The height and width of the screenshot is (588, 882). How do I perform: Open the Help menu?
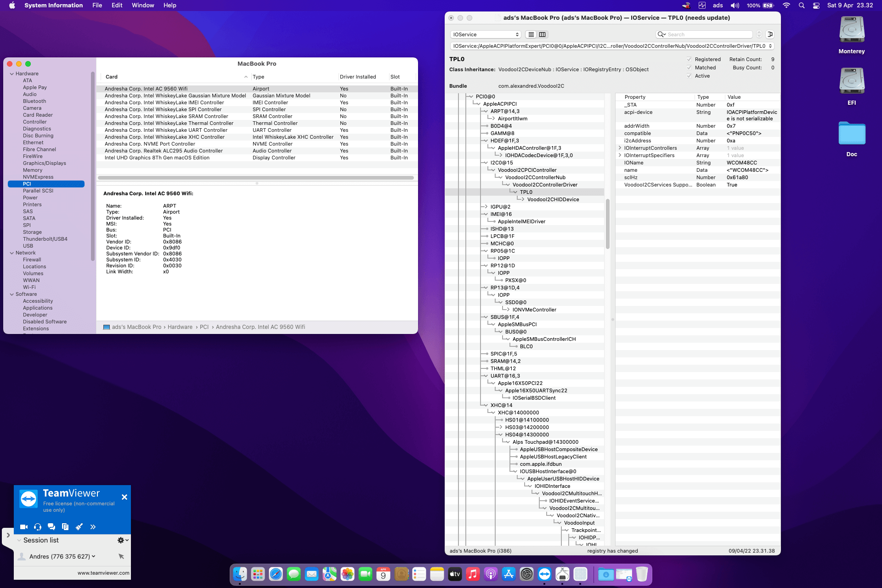(170, 6)
